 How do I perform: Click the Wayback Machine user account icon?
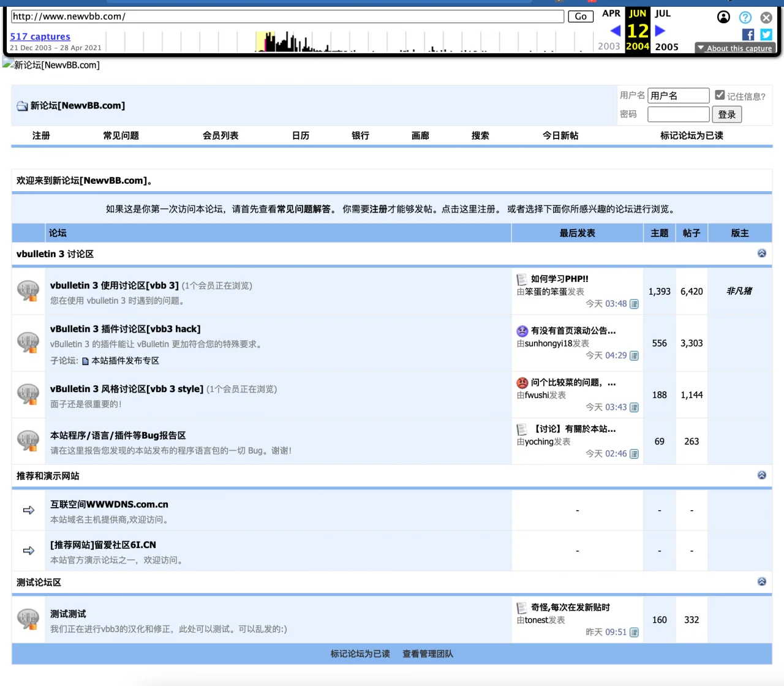click(x=723, y=17)
